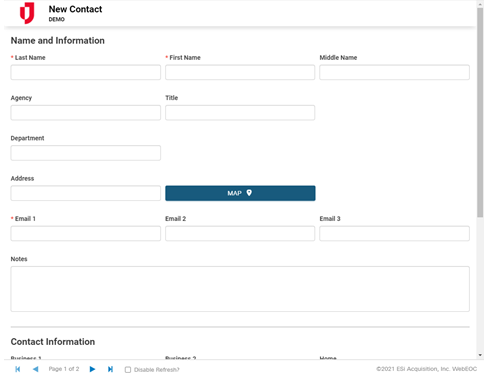Viewport: 489px width, 380px height.
Task: Focus the First Name input field
Action: click(x=240, y=72)
